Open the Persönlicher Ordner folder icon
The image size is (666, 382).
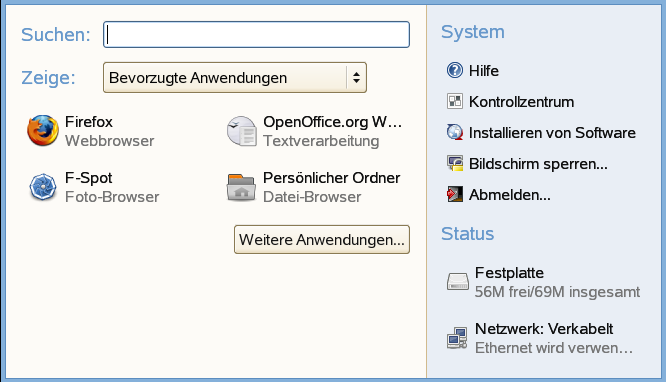(x=241, y=187)
